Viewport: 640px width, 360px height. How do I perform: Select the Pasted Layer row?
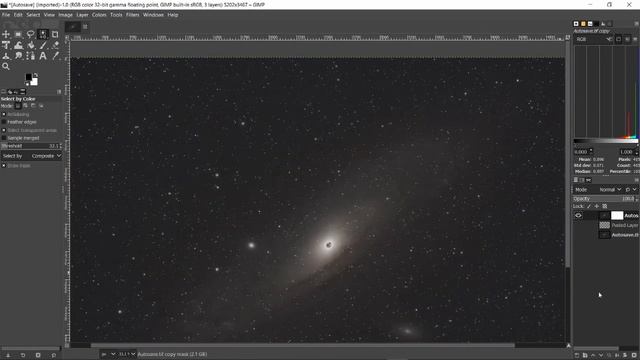tap(606, 225)
